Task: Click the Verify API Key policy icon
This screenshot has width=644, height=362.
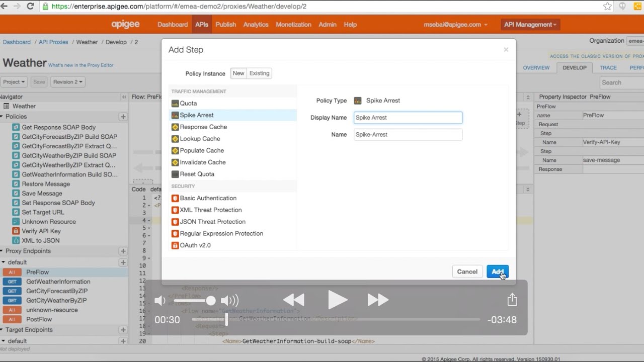Action: [x=16, y=231]
